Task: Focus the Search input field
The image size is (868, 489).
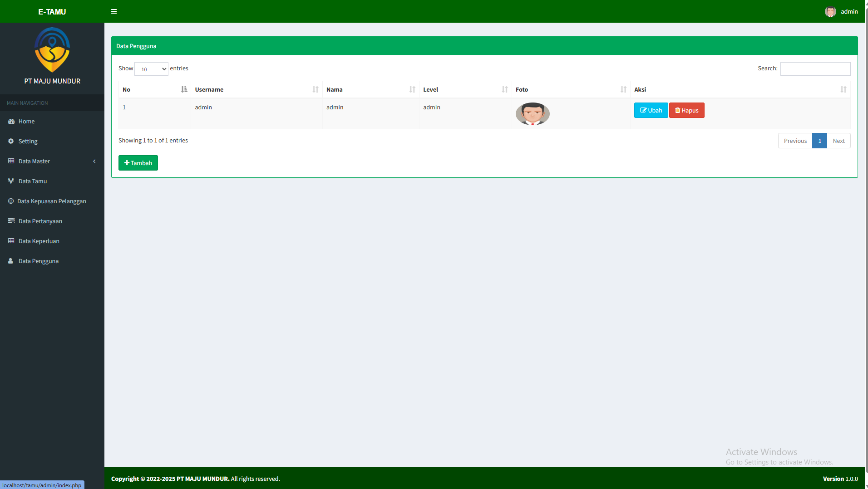Action: [815, 69]
